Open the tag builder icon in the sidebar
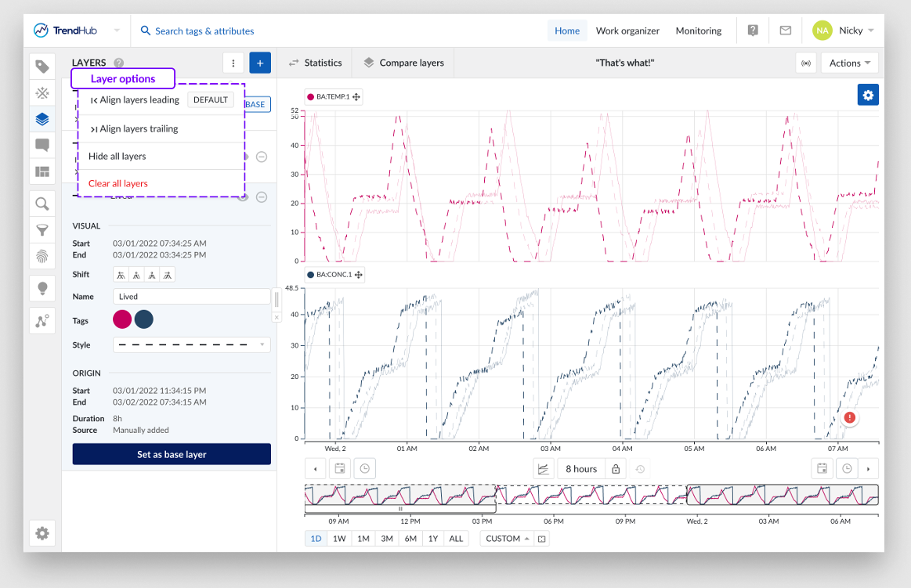 click(x=42, y=93)
